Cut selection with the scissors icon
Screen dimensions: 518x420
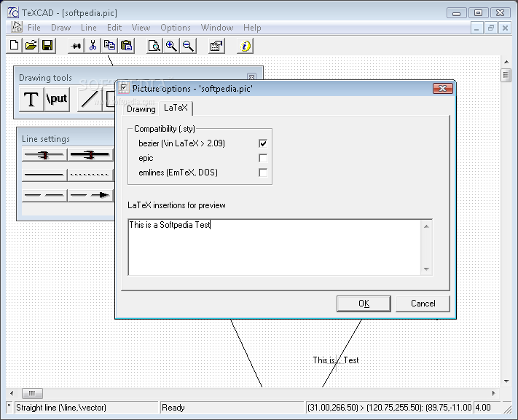pyautogui.click(x=93, y=46)
